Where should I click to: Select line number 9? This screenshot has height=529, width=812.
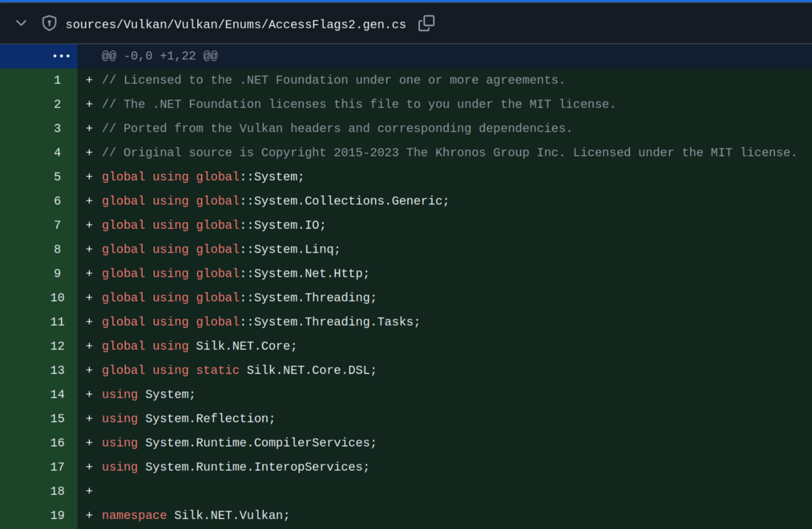pos(57,273)
